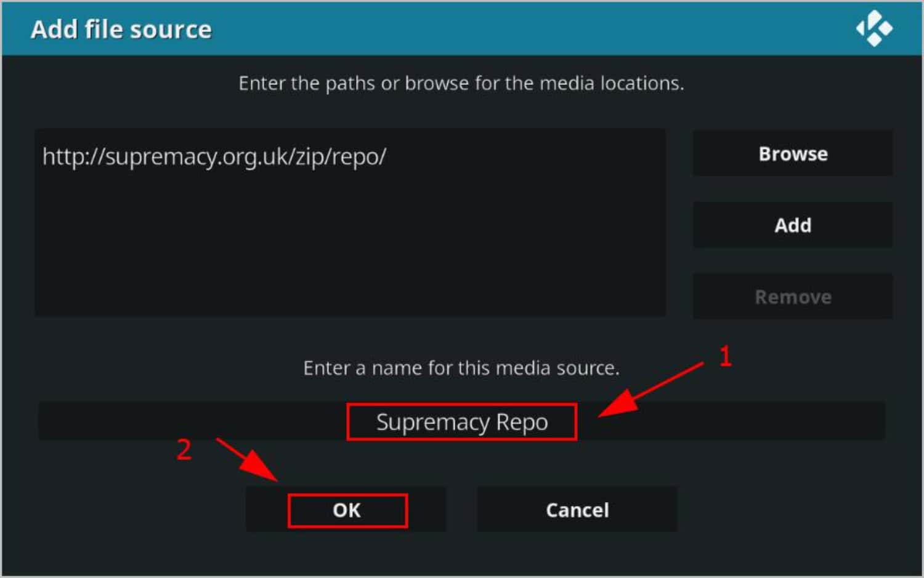
Task: Cancel adding the file source
Action: [x=577, y=510]
